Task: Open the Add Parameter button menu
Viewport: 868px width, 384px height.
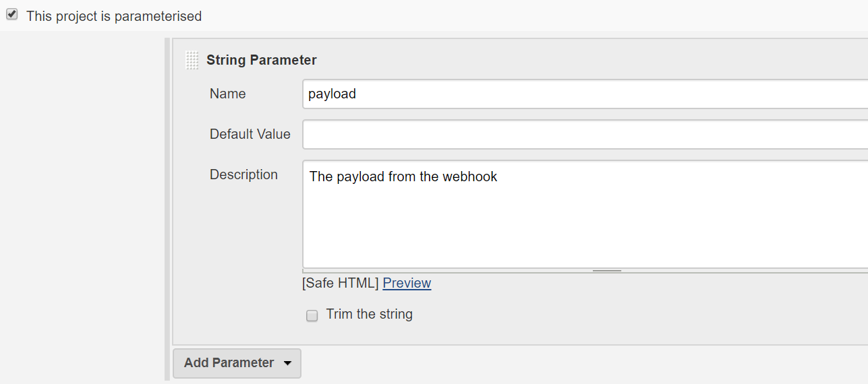Action: tap(229, 363)
